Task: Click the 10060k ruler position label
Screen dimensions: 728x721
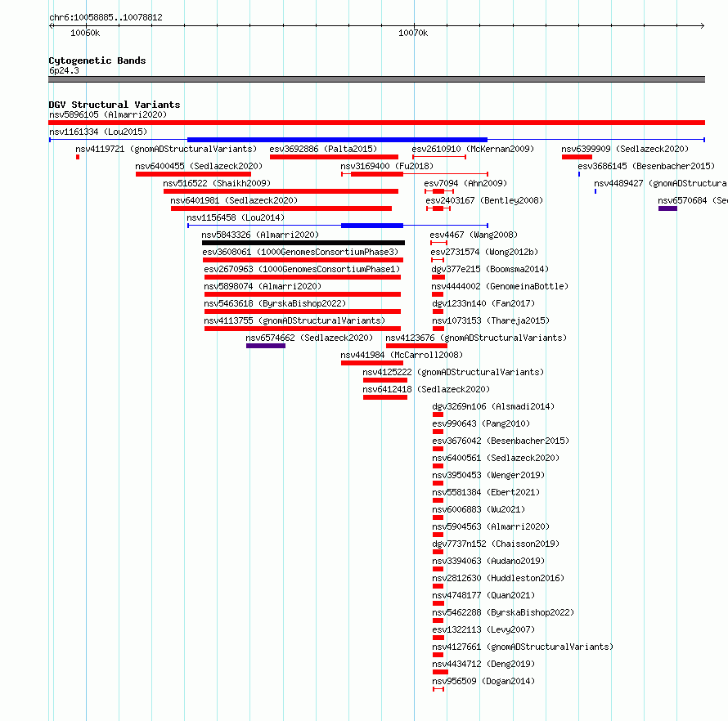Action: [85, 33]
